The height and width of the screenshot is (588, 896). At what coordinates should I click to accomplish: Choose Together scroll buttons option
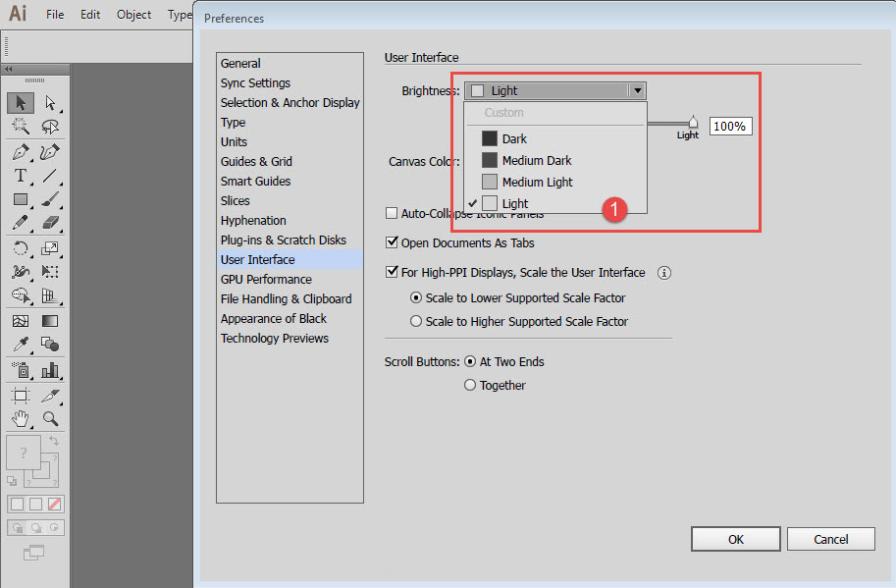click(x=470, y=385)
